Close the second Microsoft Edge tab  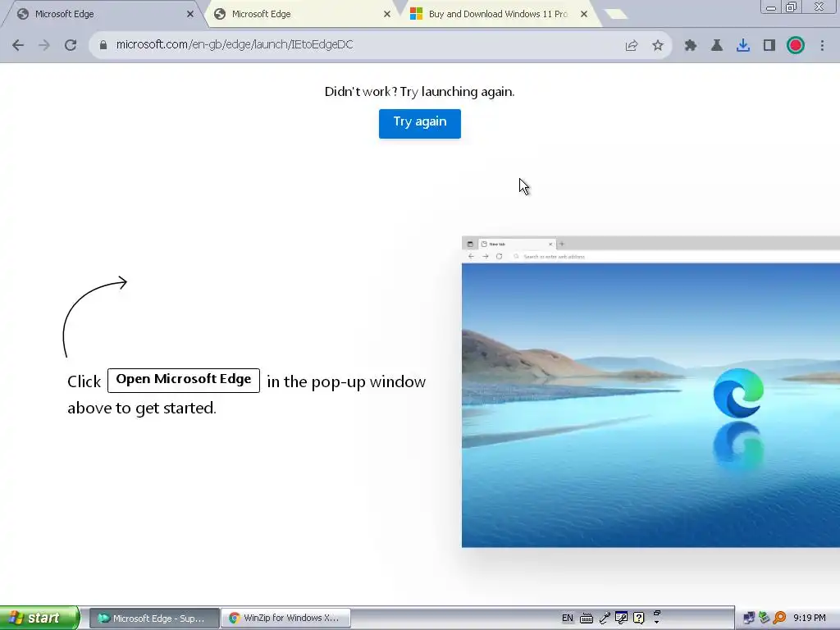[x=387, y=14]
